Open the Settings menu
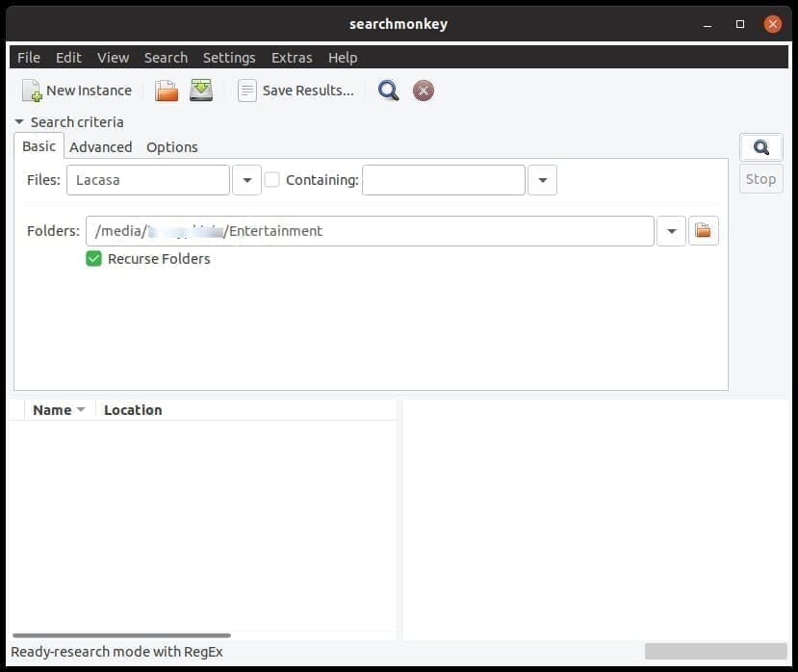The height and width of the screenshot is (672, 798). tap(228, 57)
